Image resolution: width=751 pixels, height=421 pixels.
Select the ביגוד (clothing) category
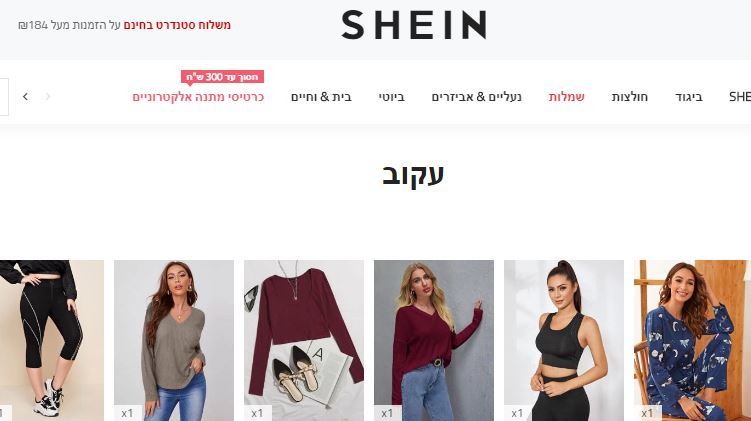click(689, 97)
